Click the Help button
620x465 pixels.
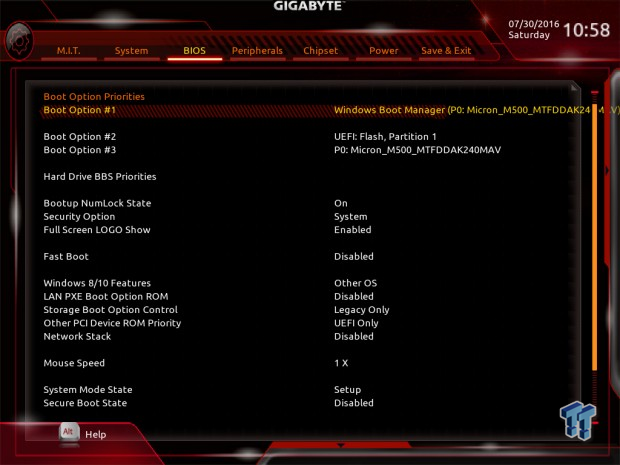(x=96, y=435)
